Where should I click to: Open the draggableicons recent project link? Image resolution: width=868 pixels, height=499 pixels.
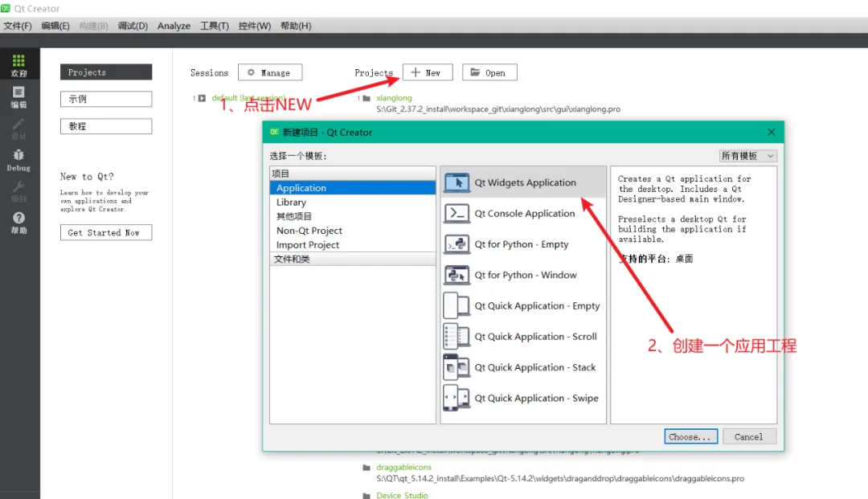403,468
